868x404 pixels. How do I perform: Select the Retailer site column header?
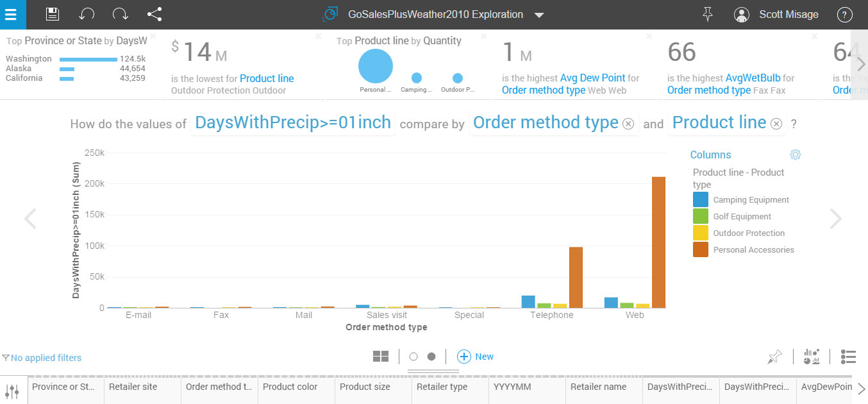[x=142, y=391]
